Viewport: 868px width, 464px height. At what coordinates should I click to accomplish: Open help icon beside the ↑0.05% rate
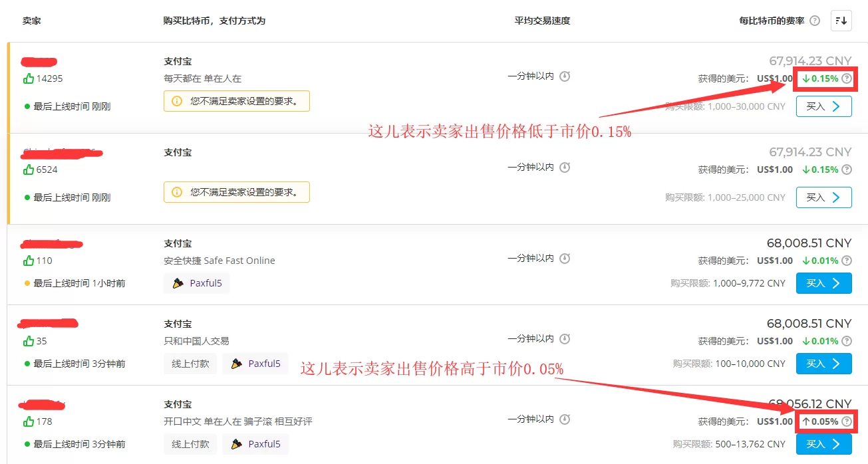[846, 421]
